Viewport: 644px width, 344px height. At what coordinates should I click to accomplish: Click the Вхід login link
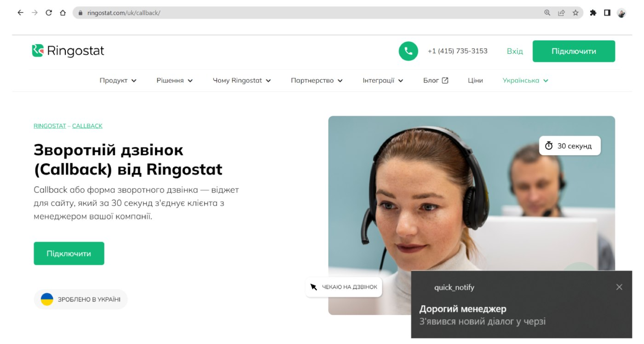pos(515,51)
